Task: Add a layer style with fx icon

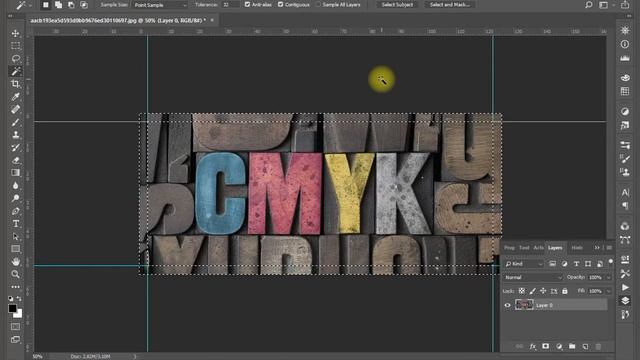Action: [532, 347]
